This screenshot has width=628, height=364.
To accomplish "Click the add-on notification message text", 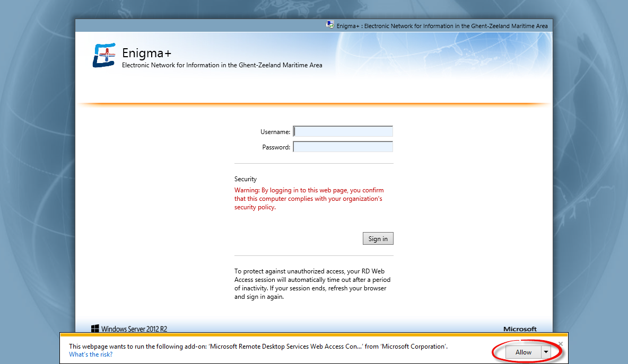I will (258, 347).
